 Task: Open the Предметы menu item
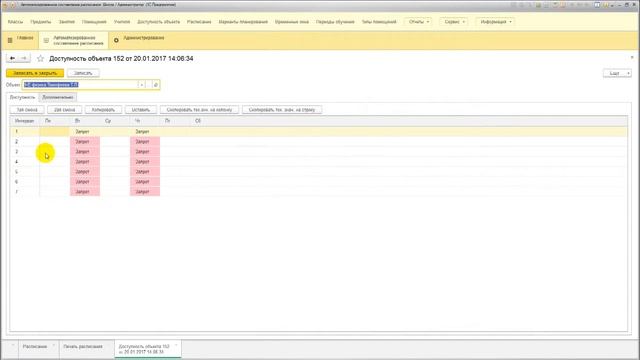click(x=41, y=22)
